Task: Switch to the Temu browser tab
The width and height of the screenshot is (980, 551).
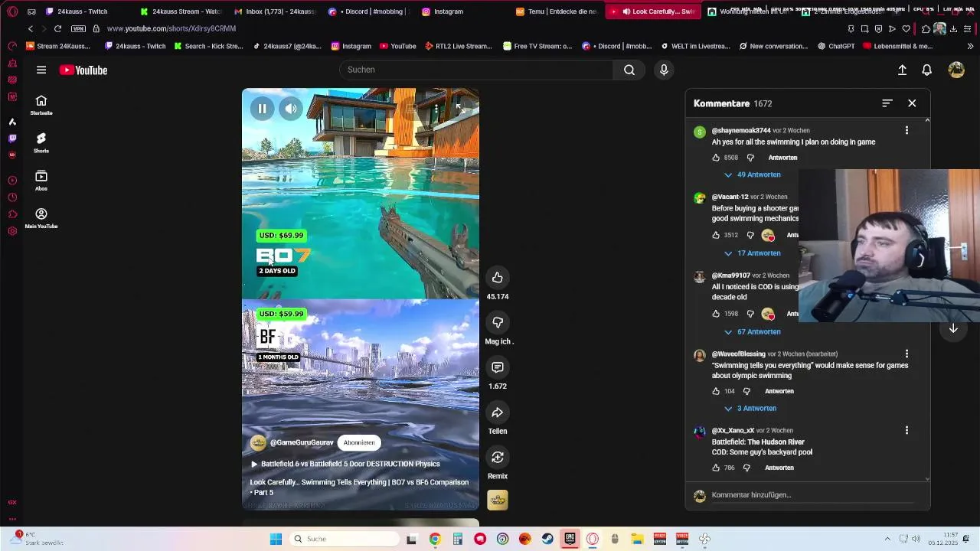Action: [x=557, y=11]
